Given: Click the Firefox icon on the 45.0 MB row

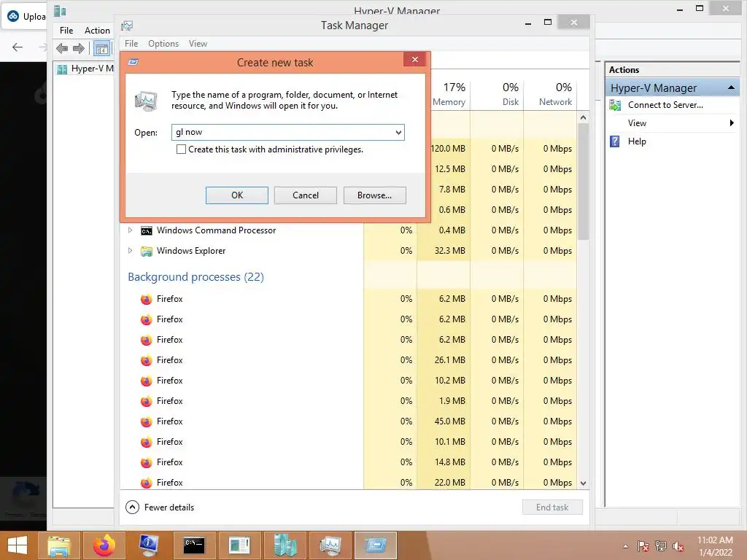Looking at the screenshot, I should [146, 422].
